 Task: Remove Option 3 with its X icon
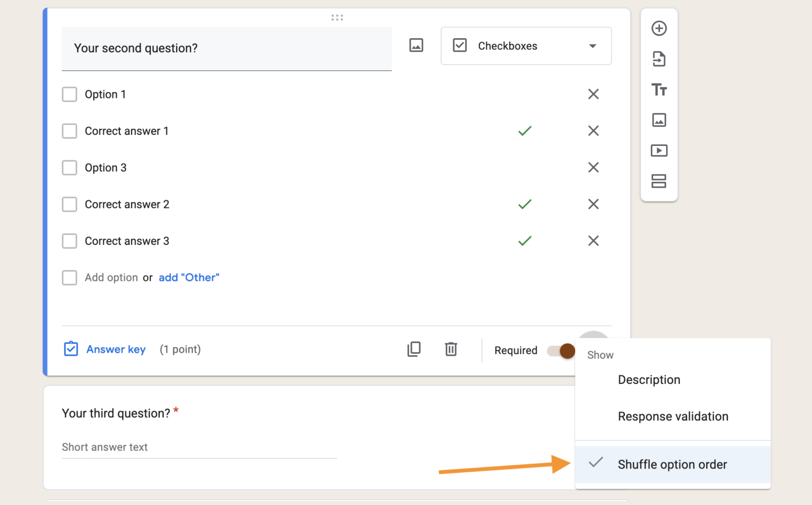(593, 168)
